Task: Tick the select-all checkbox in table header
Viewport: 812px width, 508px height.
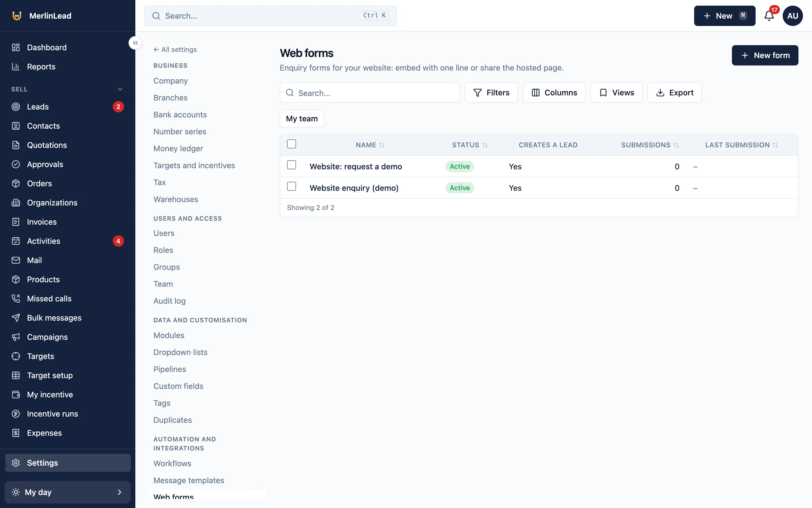Action: pos(291,144)
